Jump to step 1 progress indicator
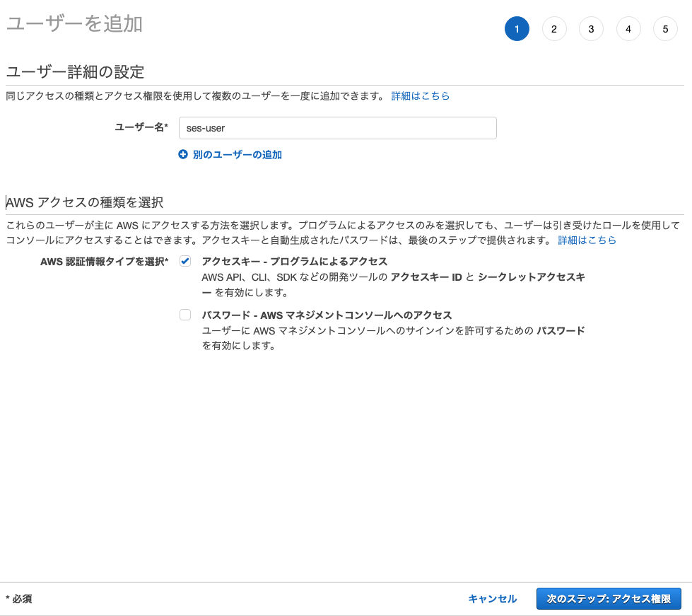 point(517,29)
